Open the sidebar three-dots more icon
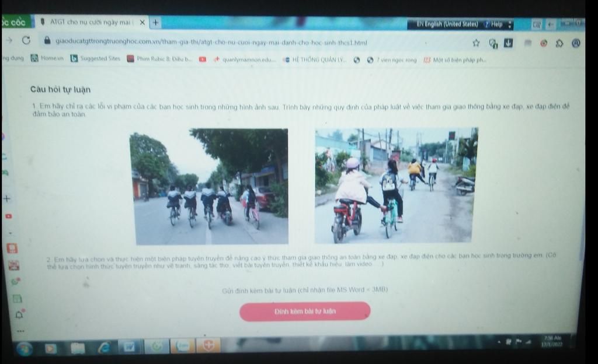 (20, 331)
